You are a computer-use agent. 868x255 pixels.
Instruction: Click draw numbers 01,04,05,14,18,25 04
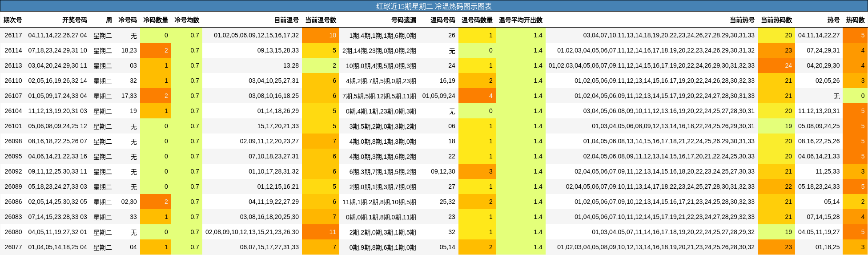(x=58, y=247)
